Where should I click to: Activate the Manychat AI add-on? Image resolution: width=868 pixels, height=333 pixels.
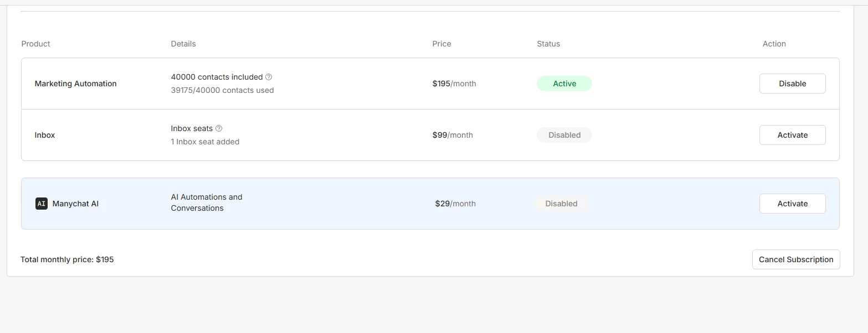(x=792, y=204)
